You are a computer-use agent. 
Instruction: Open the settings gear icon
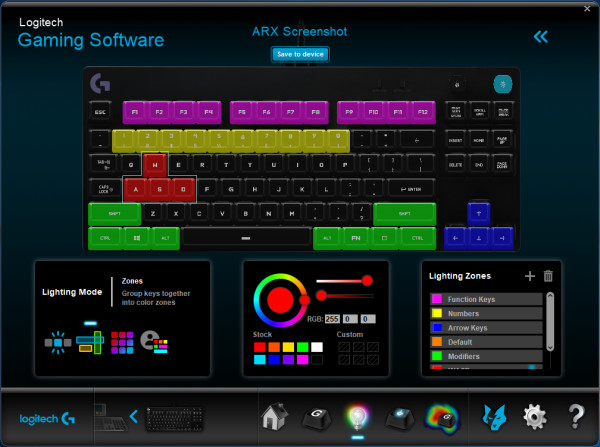click(x=535, y=417)
